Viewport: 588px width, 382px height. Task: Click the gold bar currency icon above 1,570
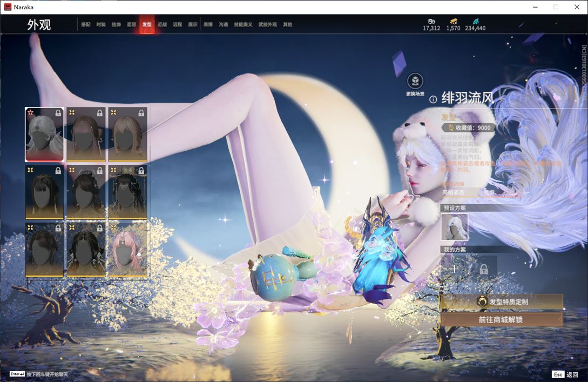[454, 22]
